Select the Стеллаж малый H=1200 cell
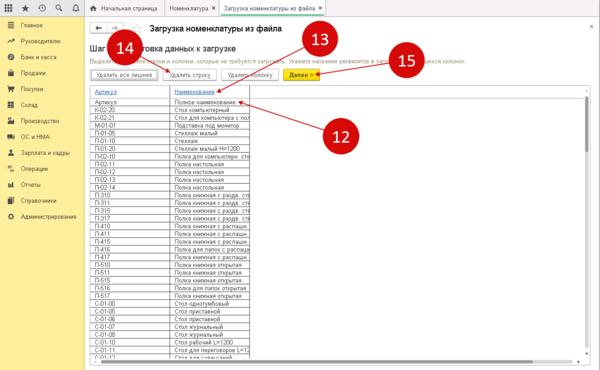This screenshot has width=600, height=370. (210, 148)
